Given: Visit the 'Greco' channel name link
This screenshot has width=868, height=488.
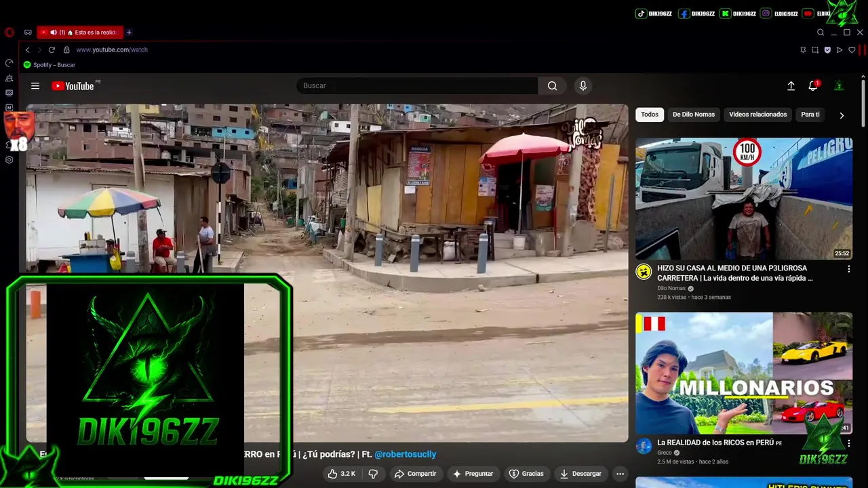Looking at the screenshot, I should point(665,453).
